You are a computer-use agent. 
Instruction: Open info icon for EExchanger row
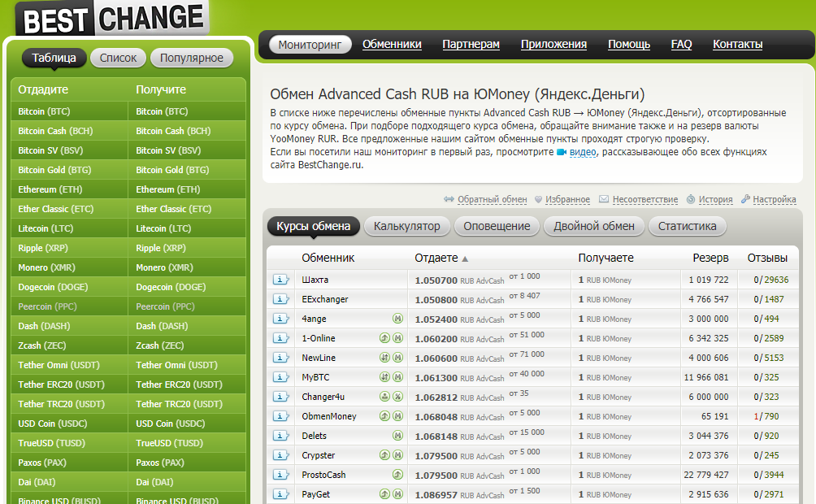click(x=280, y=299)
